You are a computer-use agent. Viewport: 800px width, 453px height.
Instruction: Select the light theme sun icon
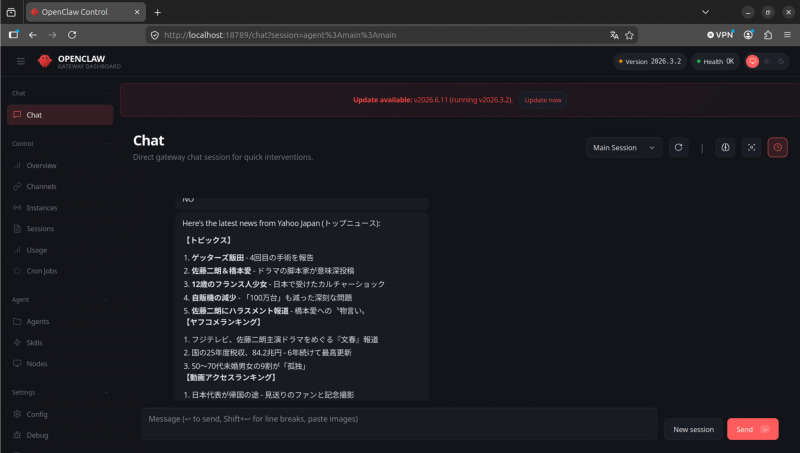(767, 61)
